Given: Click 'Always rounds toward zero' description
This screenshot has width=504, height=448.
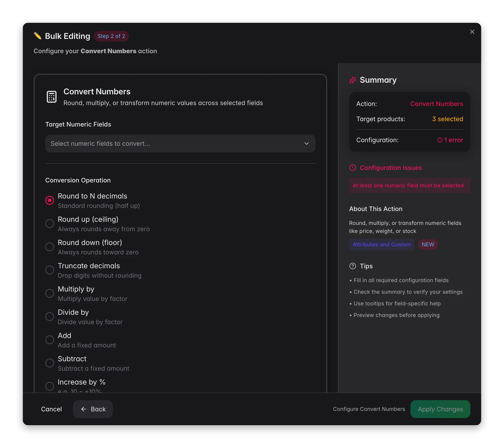Looking at the screenshot, I should coord(98,252).
